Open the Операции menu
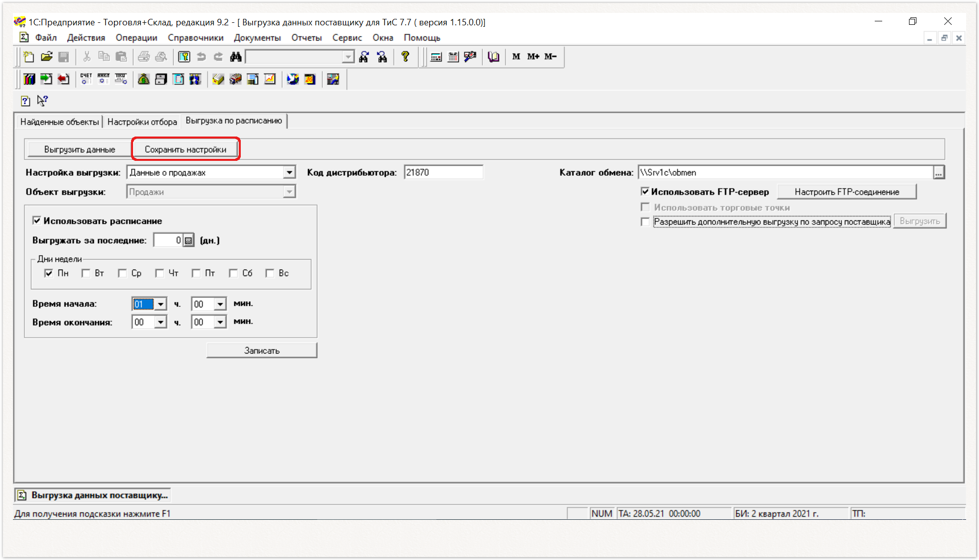This screenshot has width=979, height=560. click(x=137, y=38)
